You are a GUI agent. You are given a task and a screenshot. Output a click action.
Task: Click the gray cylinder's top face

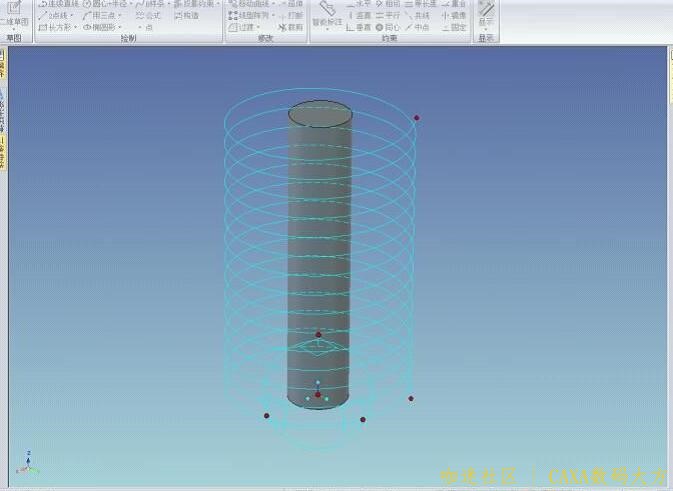(x=320, y=113)
